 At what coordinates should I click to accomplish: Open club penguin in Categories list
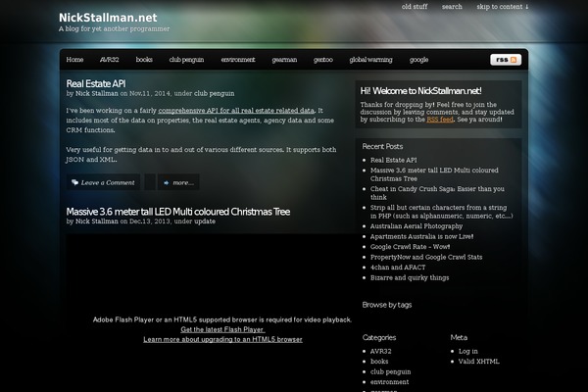[x=390, y=372]
